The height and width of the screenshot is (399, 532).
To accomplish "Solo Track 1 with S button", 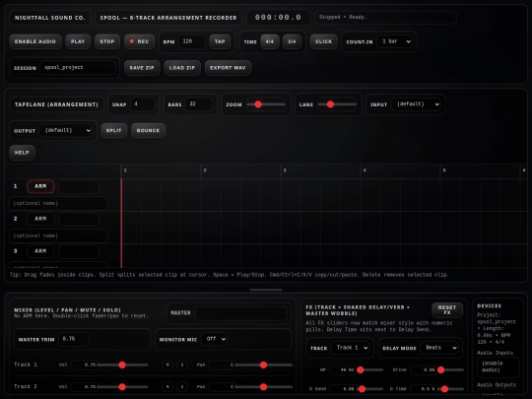I will point(182,366).
